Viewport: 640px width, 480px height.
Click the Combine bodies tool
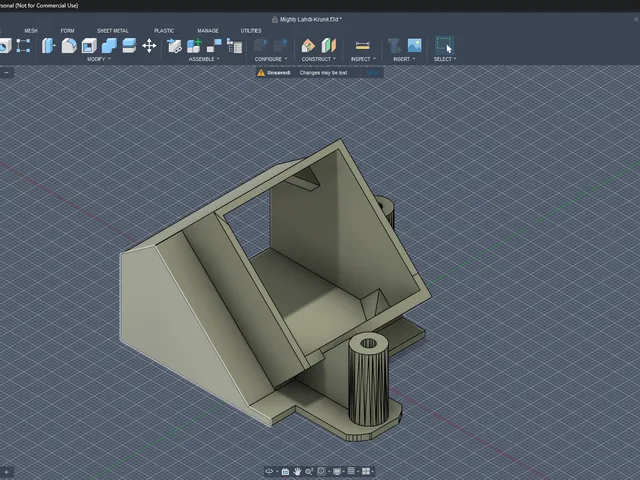click(109, 45)
